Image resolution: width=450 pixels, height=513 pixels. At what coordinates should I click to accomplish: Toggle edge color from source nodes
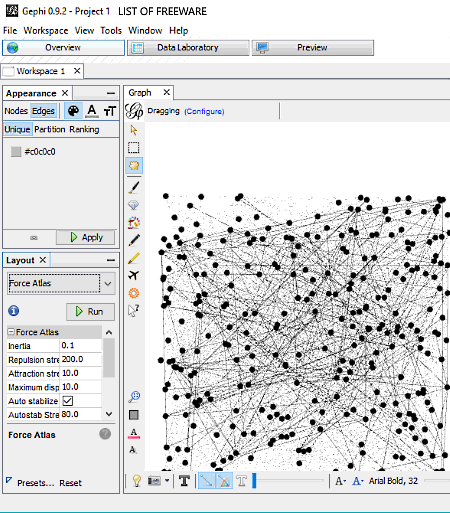(x=224, y=481)
